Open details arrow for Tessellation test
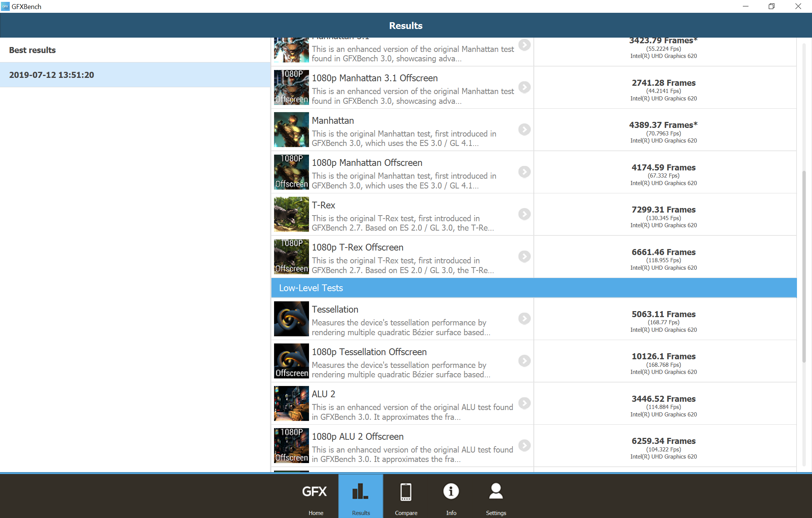This screenshot has height=518, width=812. click(524, 319)
